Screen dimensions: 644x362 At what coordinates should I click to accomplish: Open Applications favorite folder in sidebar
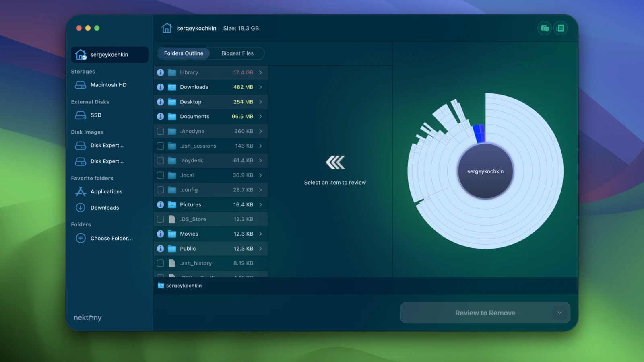(x=106, y=192)
